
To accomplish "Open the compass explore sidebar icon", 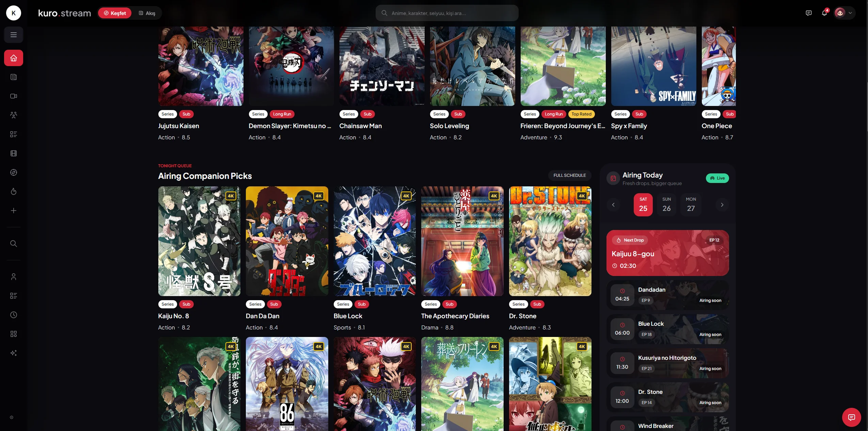I will click(14, 172).
